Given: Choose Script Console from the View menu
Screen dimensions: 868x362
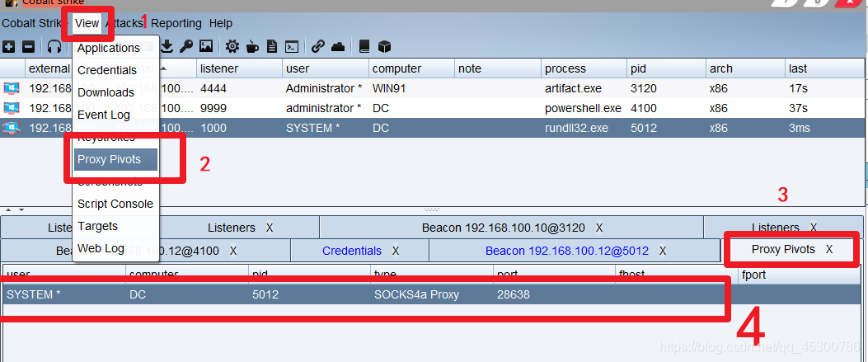Looking at the screenshot, I should pyautogui.click(x=115, y=204).
